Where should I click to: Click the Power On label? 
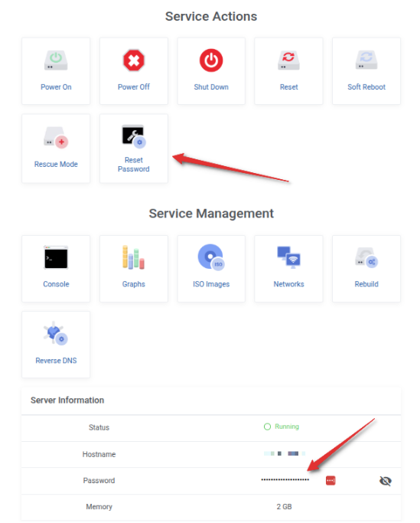click(56, 87)
